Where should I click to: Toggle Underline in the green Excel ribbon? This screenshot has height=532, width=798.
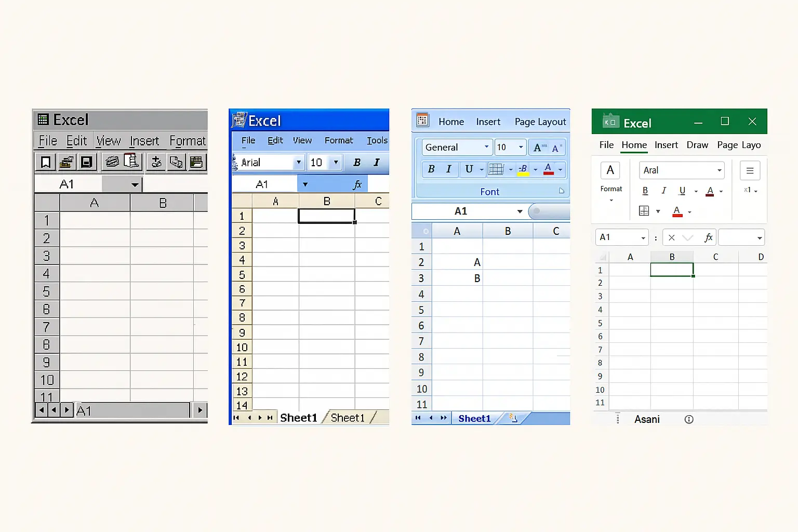[682, 191]
